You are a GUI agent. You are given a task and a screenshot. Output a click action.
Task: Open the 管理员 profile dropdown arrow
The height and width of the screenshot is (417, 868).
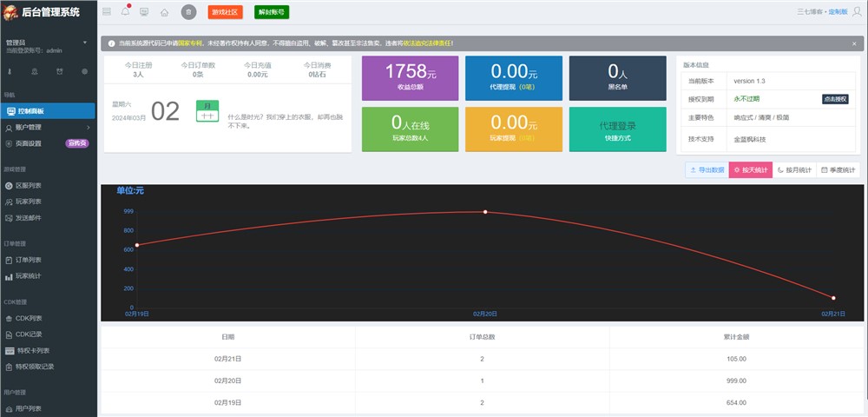[85, 42]
